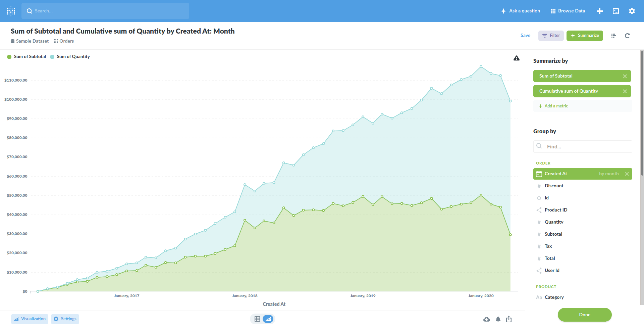Viewport: 644px width, 327px height.
Task: Open Metabase admin settings gear
Action: [632, 11]
